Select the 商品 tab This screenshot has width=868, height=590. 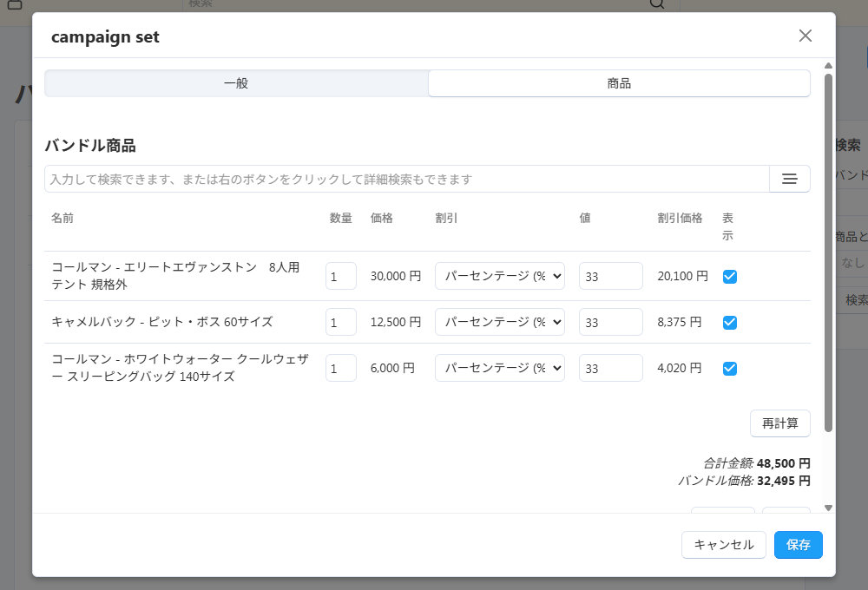(619, 83)
